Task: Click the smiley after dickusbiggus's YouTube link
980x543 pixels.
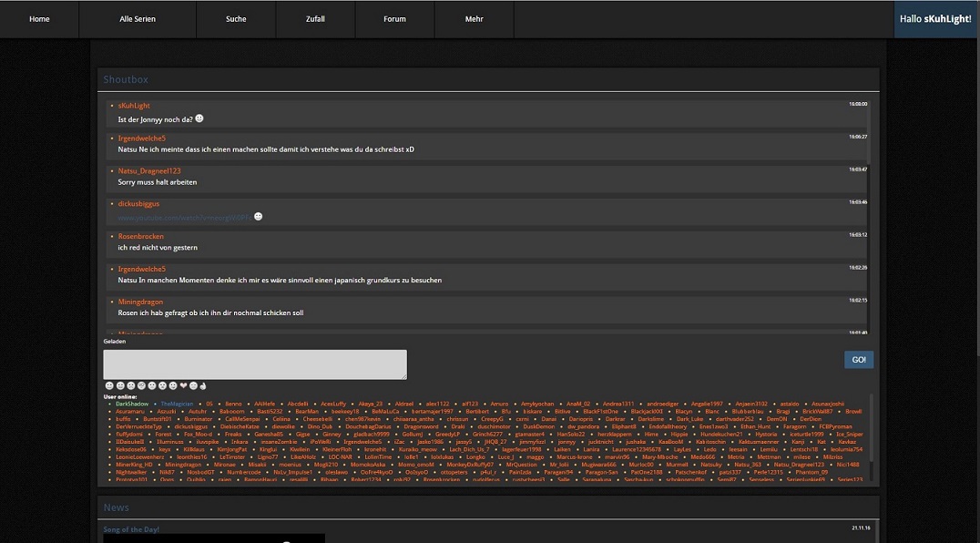Action: click(x=259, y=217)
